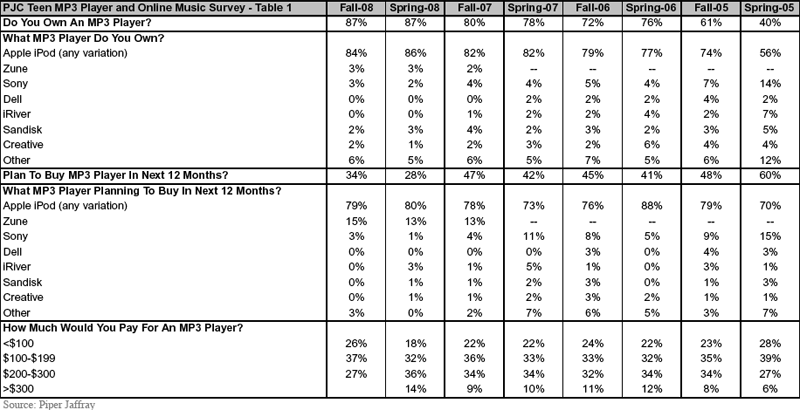Viewport: 800px width, 410px height.
Task: Select 47% plan-to-buy value in Fall-07
Action: pos(475,175)
